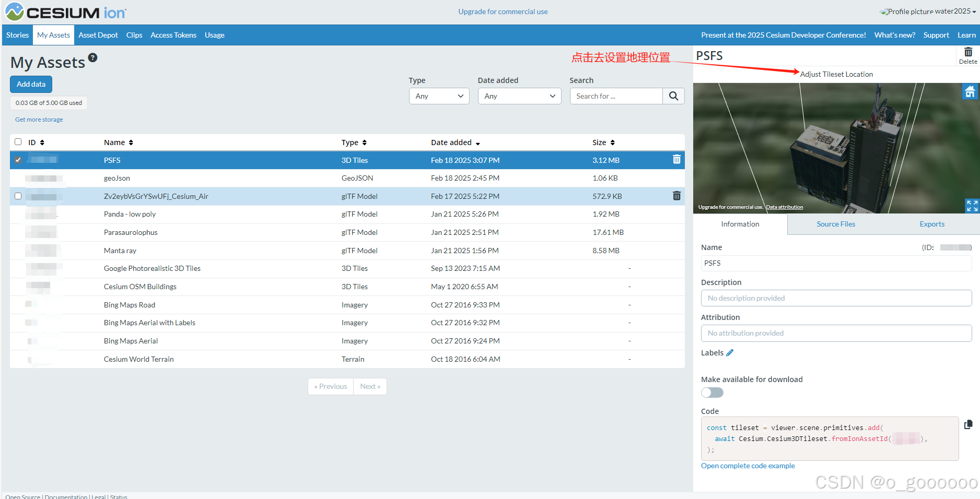Click the 0.03 GB of 5.00 GB used label
This screenshot has height=499, width=980.
tap(49, 103)
